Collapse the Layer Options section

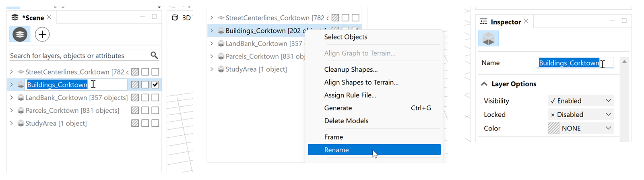(x=484, y=84)
